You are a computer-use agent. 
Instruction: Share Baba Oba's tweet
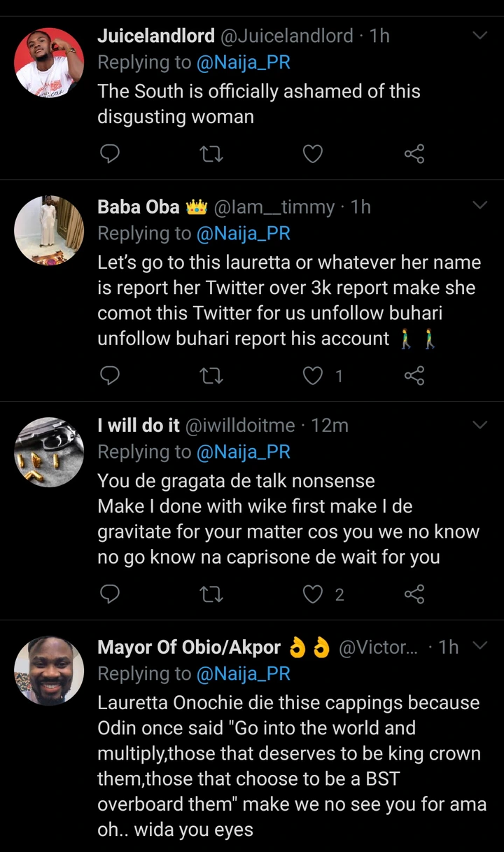coord(414,376)
